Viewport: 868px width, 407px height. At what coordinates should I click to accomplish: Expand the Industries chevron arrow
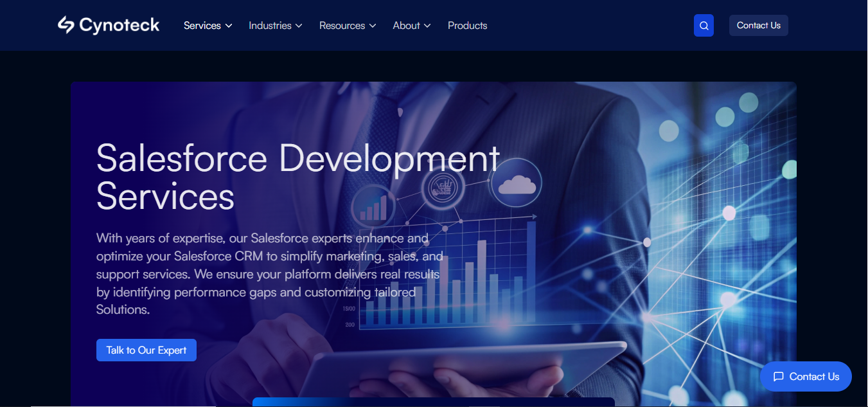[299, 26]
